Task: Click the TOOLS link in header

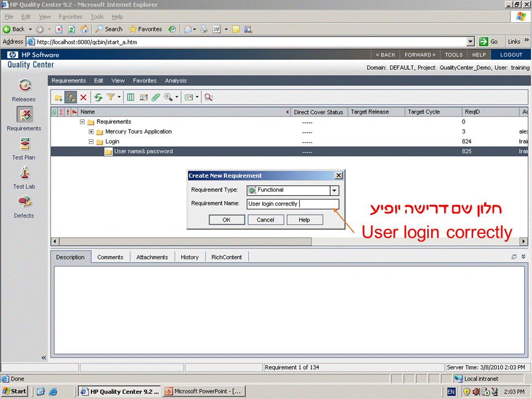Action: [454, 55]
